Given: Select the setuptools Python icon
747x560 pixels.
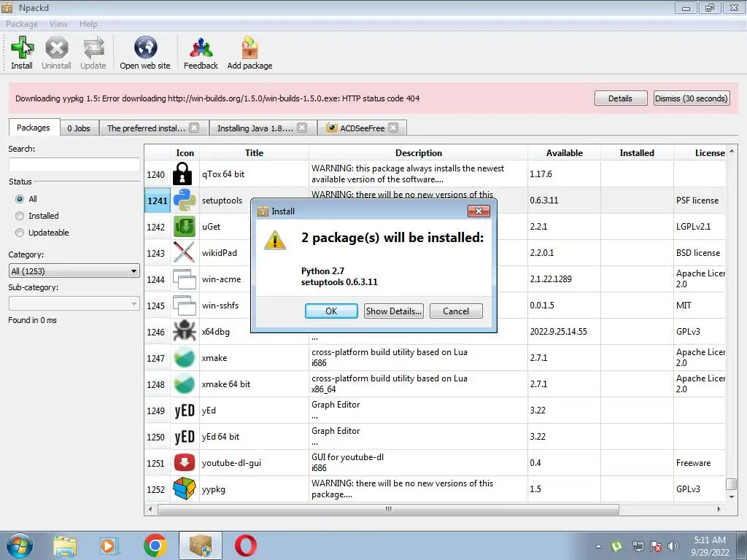Looking at the screenshot, I should click(x=184, y=200).
